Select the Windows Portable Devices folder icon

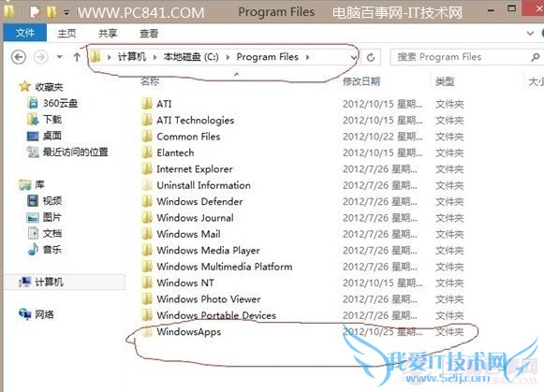[147, 315]
